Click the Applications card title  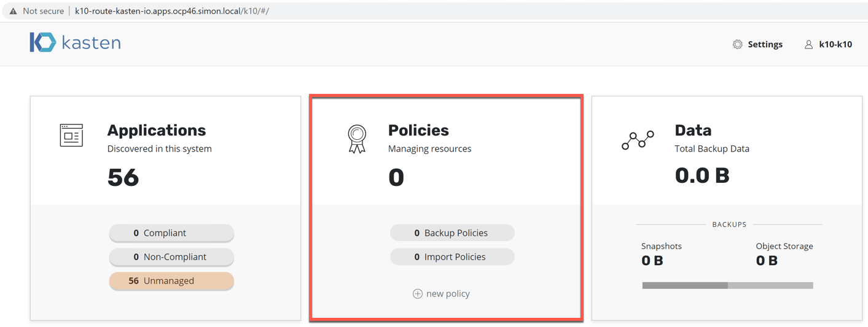click(157, 130)
